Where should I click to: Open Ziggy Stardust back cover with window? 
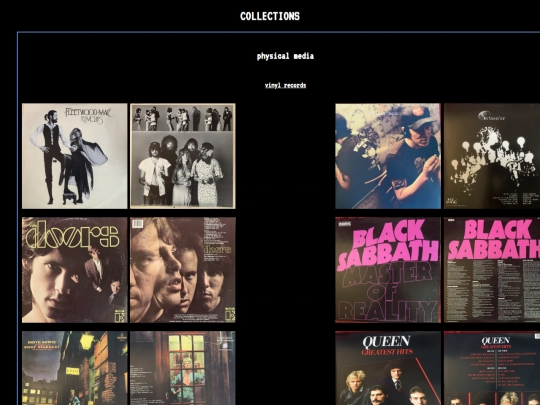183,368
